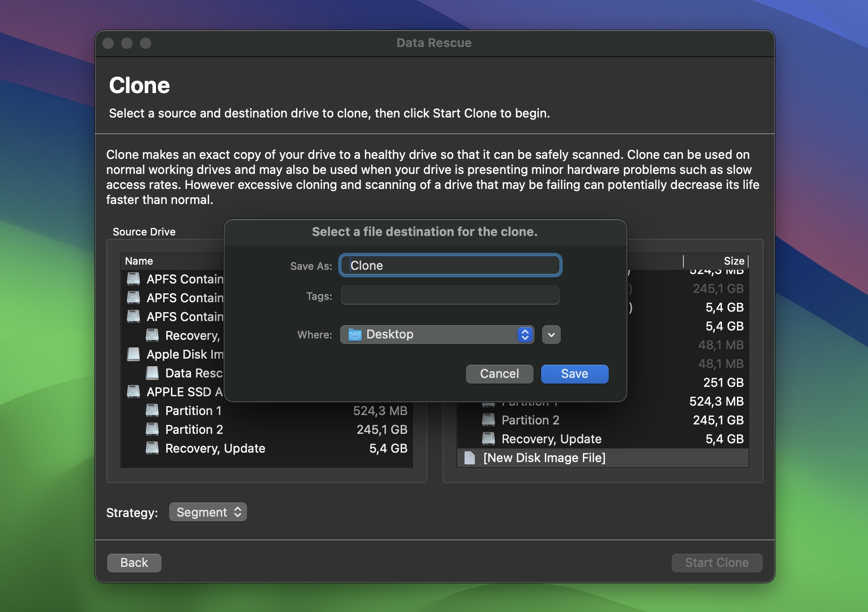Click source size 245,1 GB value

click(x=382, y=430)
